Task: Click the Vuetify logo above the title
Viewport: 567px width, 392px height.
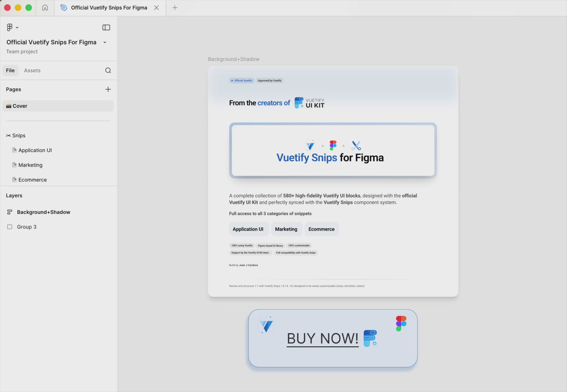Action: pos(310,145)
